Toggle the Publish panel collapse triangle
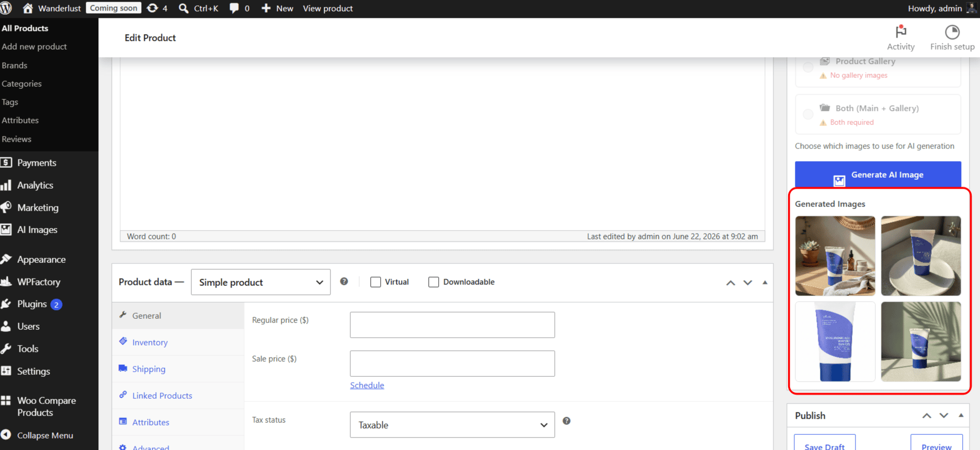 coord(961,415)
